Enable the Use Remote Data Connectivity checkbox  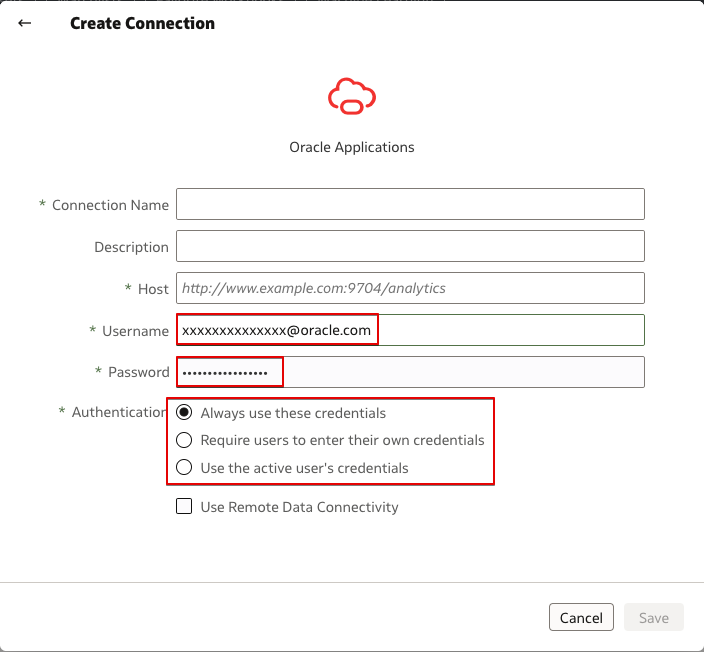(184, 507)
